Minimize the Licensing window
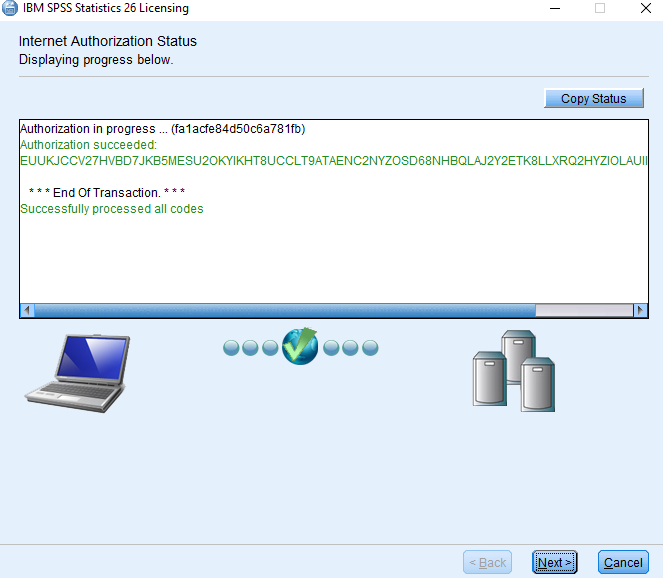The image size is (663, 578). point(555,8)
